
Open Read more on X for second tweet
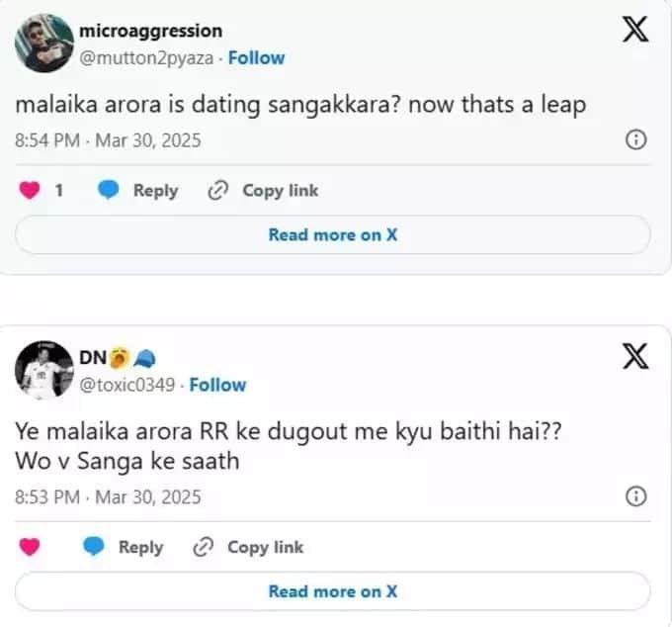[x=333, y=591]
